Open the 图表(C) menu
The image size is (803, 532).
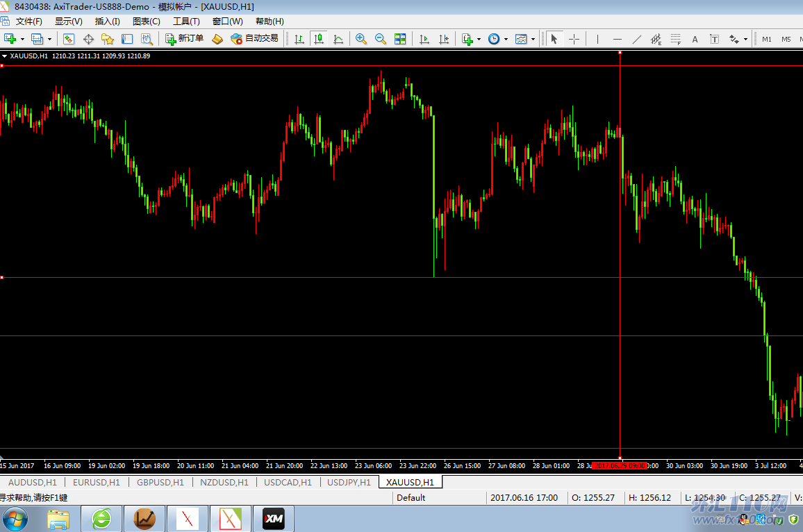146,22
